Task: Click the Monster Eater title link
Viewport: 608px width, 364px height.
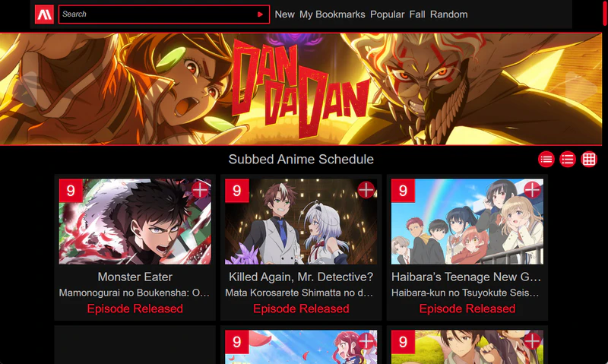Action: [135, 277]
